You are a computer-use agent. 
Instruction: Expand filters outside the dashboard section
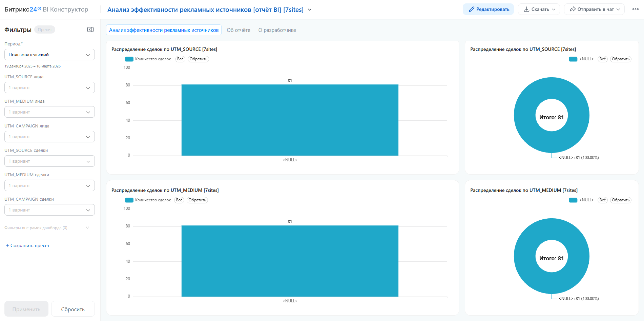coord(87,228)
